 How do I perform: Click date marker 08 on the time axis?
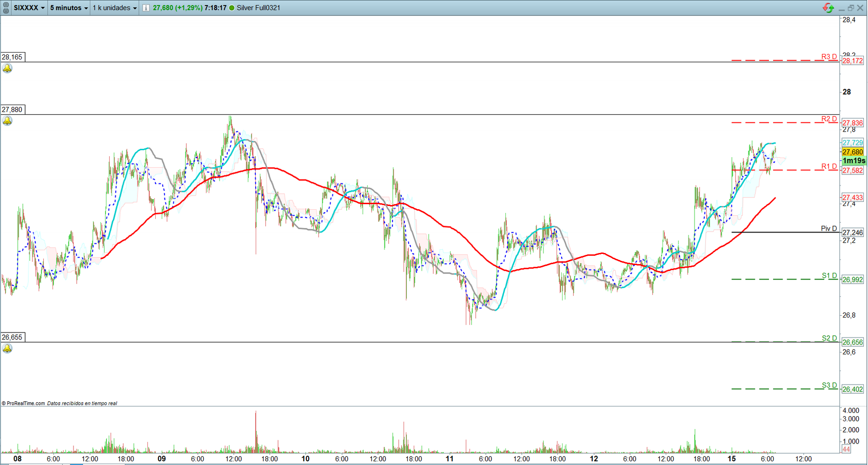(17, 459)
